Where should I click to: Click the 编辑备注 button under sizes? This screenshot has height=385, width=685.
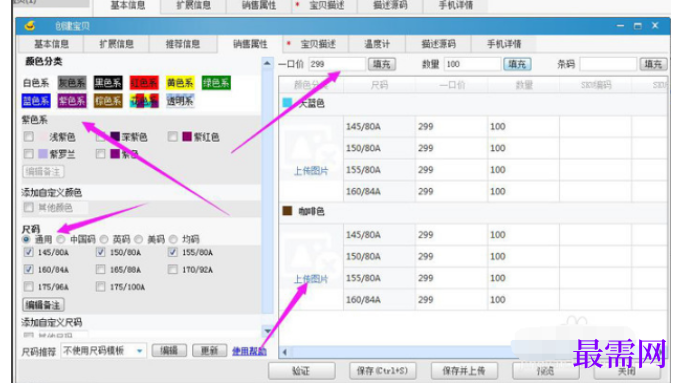[43, 305]
